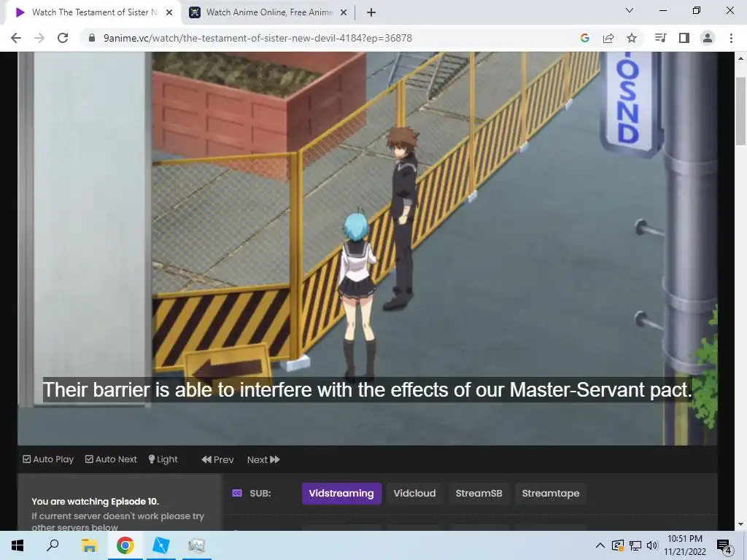Click the Google icon in address bar
Viewport: 747px width, 560px height.
[585, 38]
